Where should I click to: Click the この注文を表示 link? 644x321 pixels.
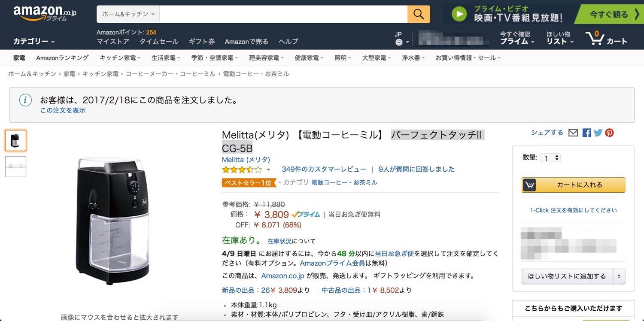pos(63,111)
